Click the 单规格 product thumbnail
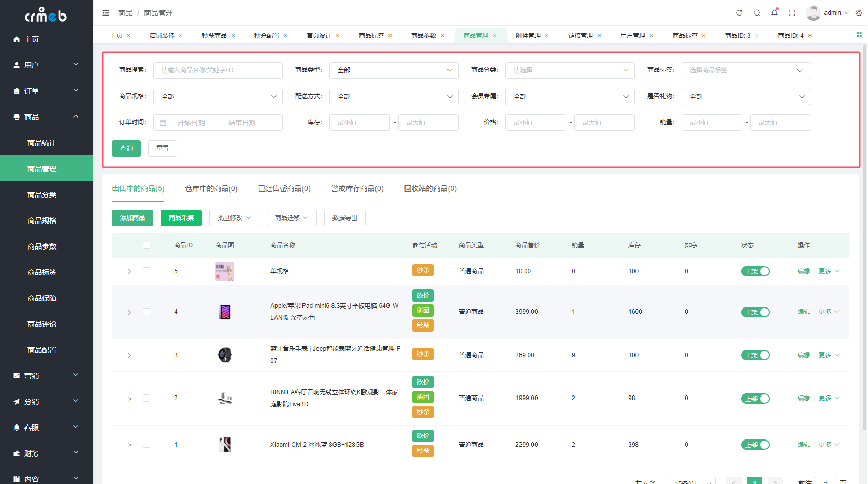The width and height of the screenshot is (868, 484). [225, 271]
